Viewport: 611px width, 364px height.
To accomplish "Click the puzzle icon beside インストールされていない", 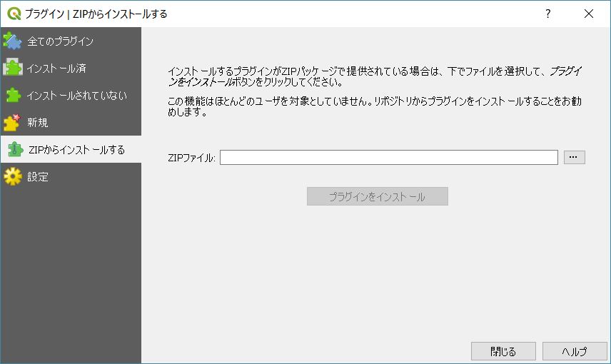I will coord(13,95).
